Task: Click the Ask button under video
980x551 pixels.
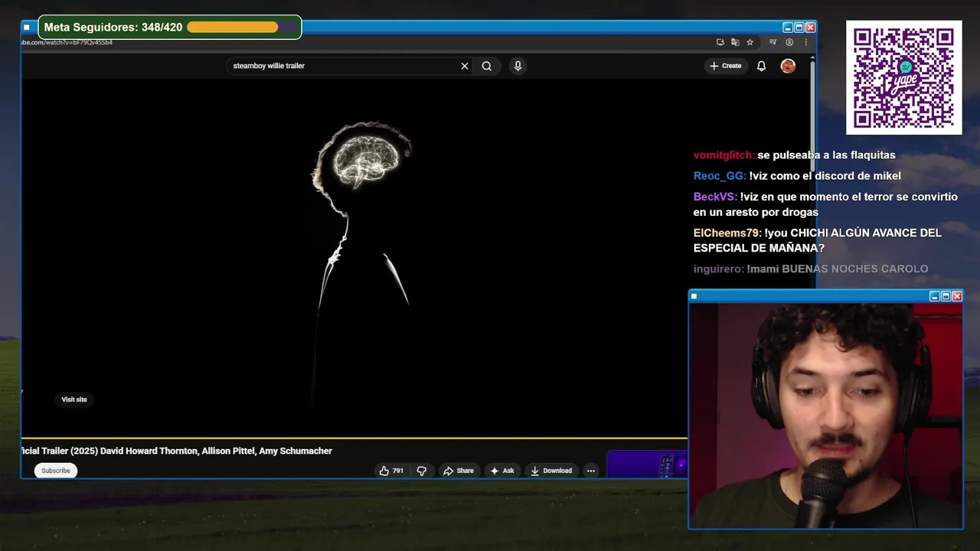Action: [502, 471]
